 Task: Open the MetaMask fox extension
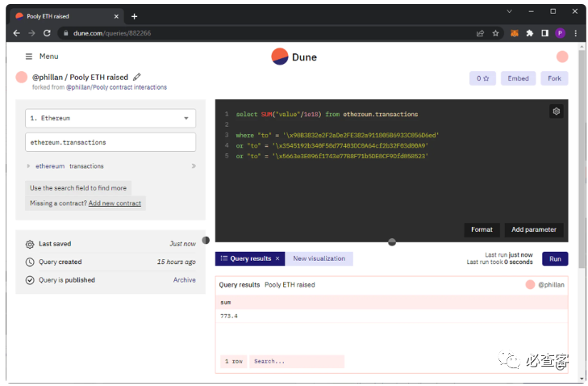(515, 33)
